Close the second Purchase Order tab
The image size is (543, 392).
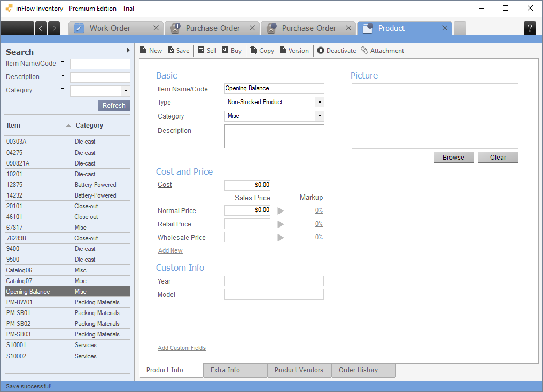coord(348,28)
